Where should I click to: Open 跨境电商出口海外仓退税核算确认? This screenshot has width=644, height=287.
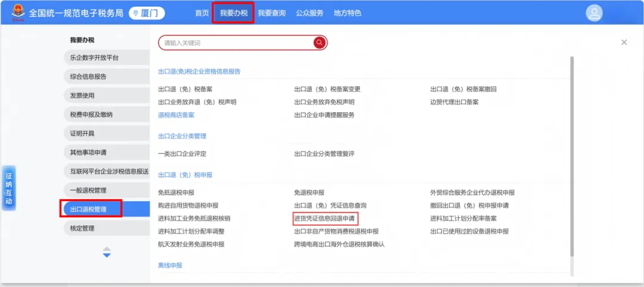(339, 244)
